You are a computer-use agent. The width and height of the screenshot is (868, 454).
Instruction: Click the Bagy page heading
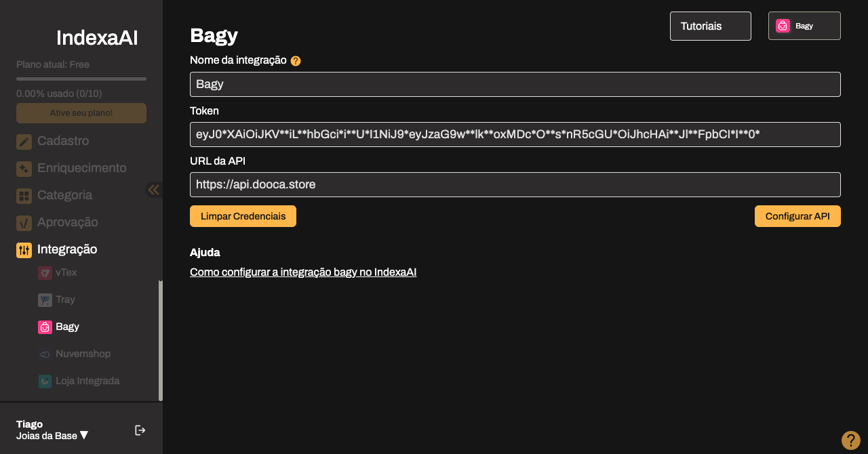tap(214, 35)
